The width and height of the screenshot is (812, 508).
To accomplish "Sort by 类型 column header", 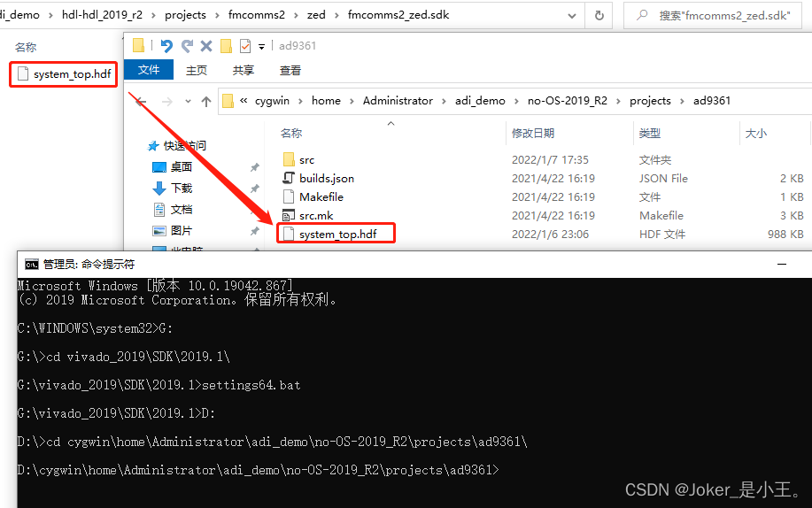I will pyautogui.click(x=649, y=134).
